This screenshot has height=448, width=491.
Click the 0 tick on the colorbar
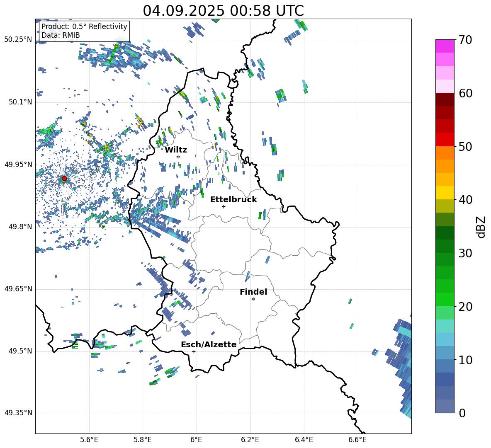click(x=462, y=413)
